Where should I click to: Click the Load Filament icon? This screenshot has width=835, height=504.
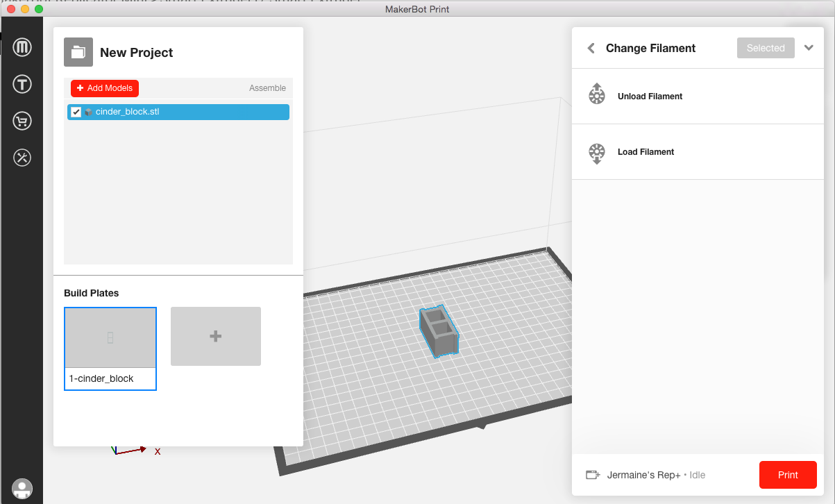pos(596,153)
